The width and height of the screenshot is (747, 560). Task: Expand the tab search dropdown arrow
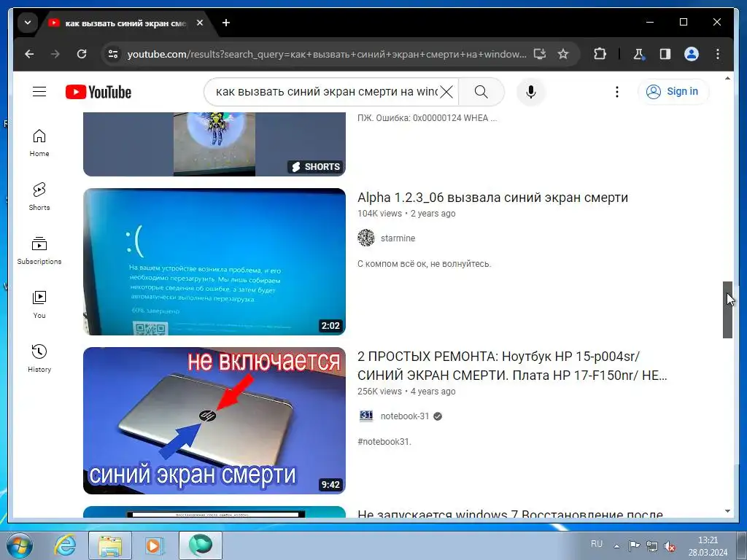[28, 23]
